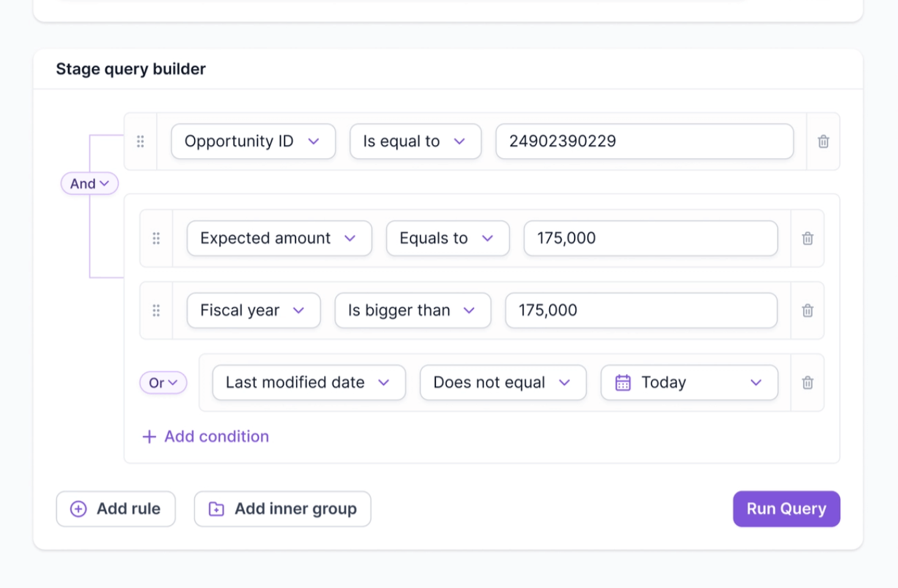Delete the Last modified date condition
898x588 pixels.
pos(808,382)
